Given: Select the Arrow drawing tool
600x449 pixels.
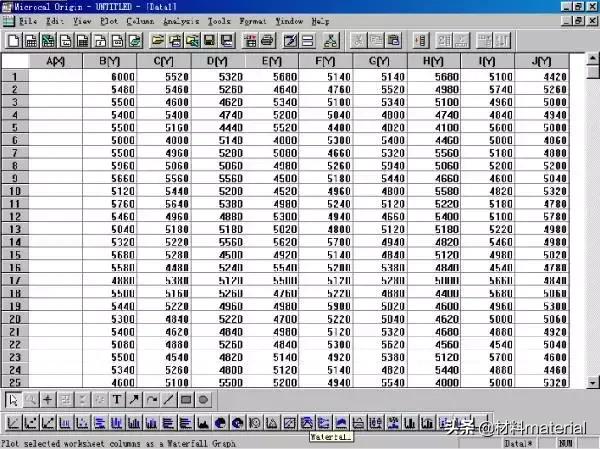Looking at the screenshot, I should [134, 400].
